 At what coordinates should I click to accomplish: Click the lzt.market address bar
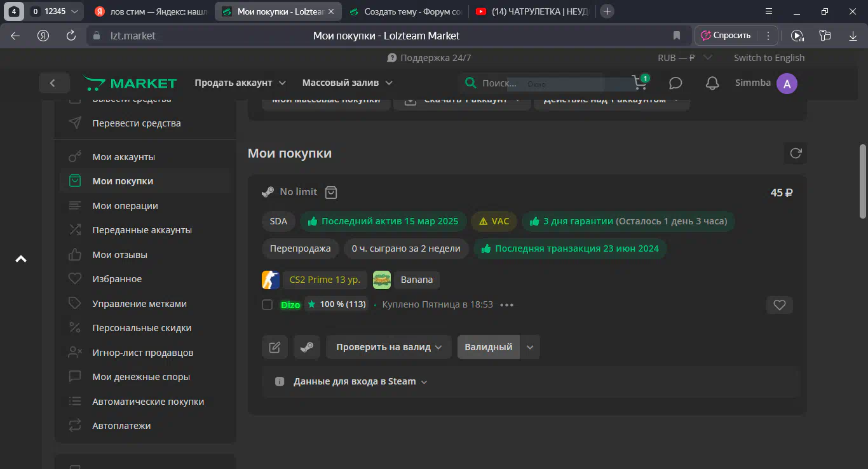pyautogui.click(x=388, y=36)
